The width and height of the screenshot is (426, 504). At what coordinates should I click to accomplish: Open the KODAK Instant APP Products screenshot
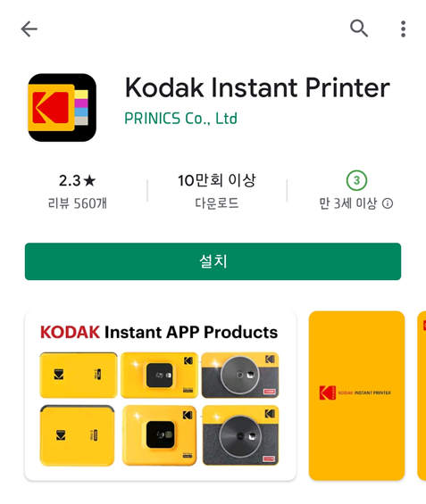tap(161, 396)
